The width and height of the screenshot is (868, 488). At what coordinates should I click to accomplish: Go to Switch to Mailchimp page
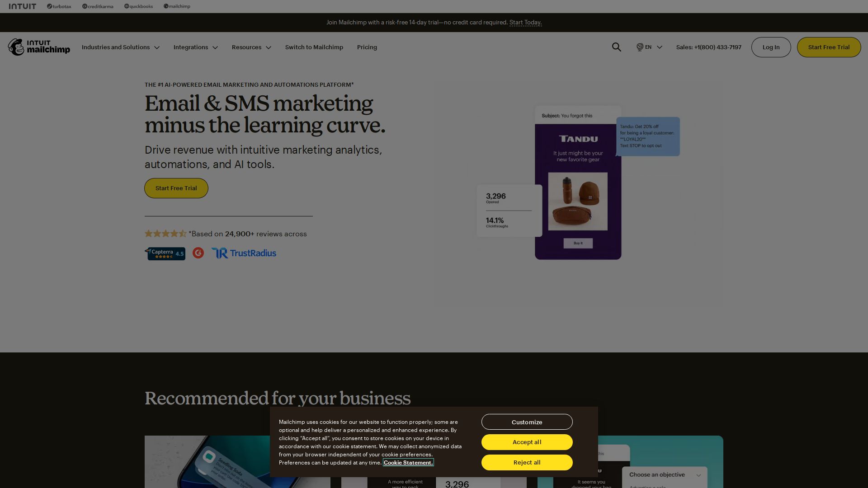(314, 47)
